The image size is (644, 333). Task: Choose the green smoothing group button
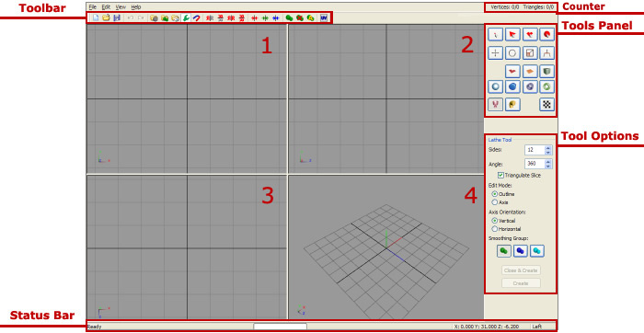[x=504, y=251]
